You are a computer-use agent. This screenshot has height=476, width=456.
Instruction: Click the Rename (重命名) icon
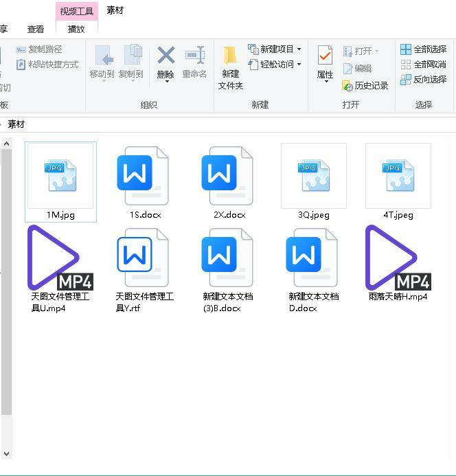(x=194, y=55)
